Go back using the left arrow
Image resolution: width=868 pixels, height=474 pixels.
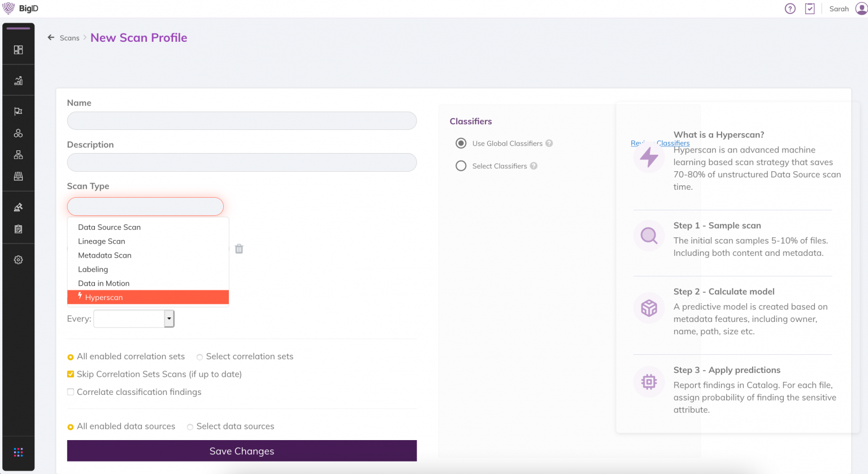click(x=51, y=38)
